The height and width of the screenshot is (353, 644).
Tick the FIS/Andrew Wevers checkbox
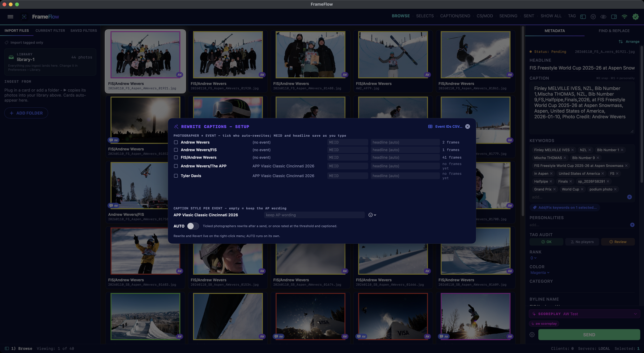click(x=176, y=158)
